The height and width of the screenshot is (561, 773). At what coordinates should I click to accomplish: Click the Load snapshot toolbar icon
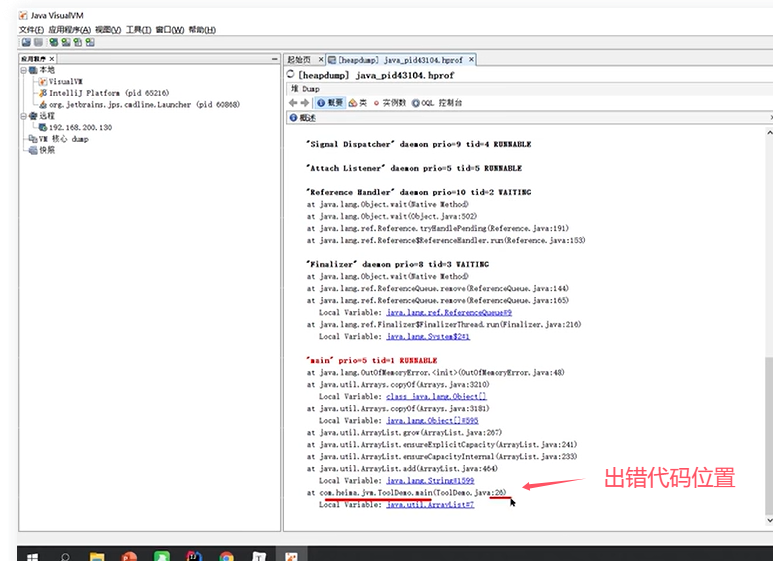[x=26, y=42]
